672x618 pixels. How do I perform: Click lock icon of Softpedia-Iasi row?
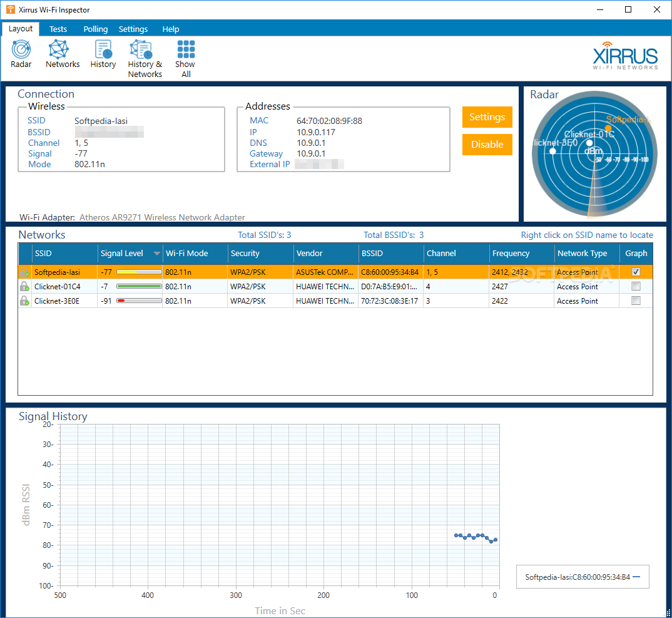tap(24, 272)
